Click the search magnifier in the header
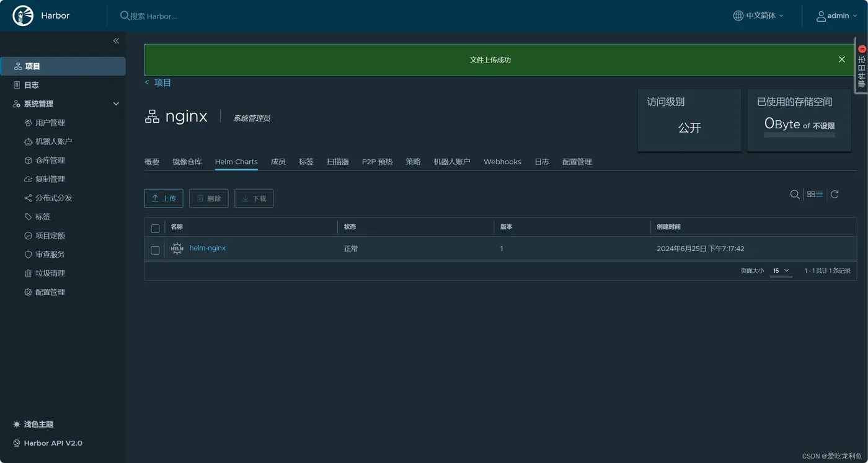The height and width of the screenshot is (463, 868). point(125,15)
